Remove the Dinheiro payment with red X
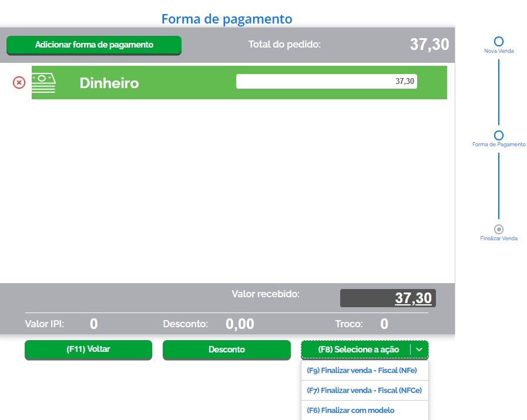The height and width of the screenshot is (420, 527). coord(19,83)
